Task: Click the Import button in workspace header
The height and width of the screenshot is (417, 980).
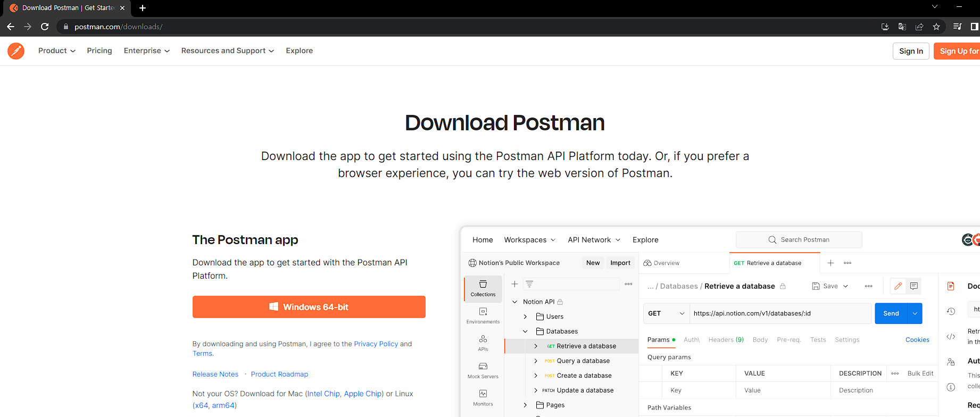Action: coord(620,263)
